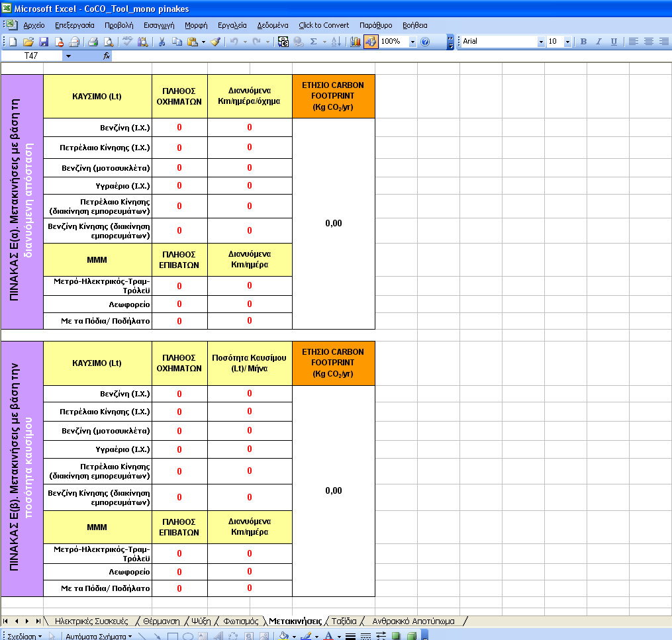The width and height of the screenshot is (672, 640).
Task: Select vehicle count cell for Λεωφορείο in table Ε(α)
Action: 179,304
